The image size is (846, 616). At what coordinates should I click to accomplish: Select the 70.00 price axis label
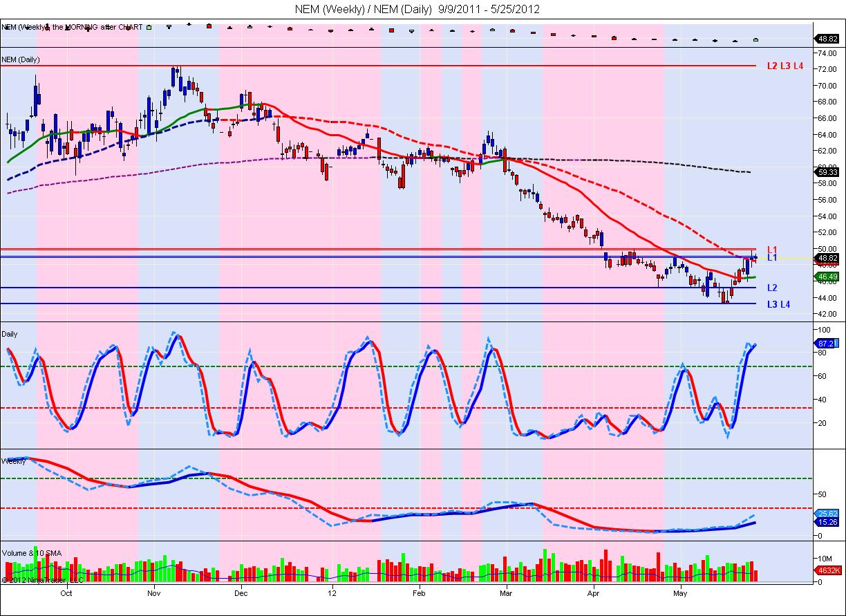[827, 86]
